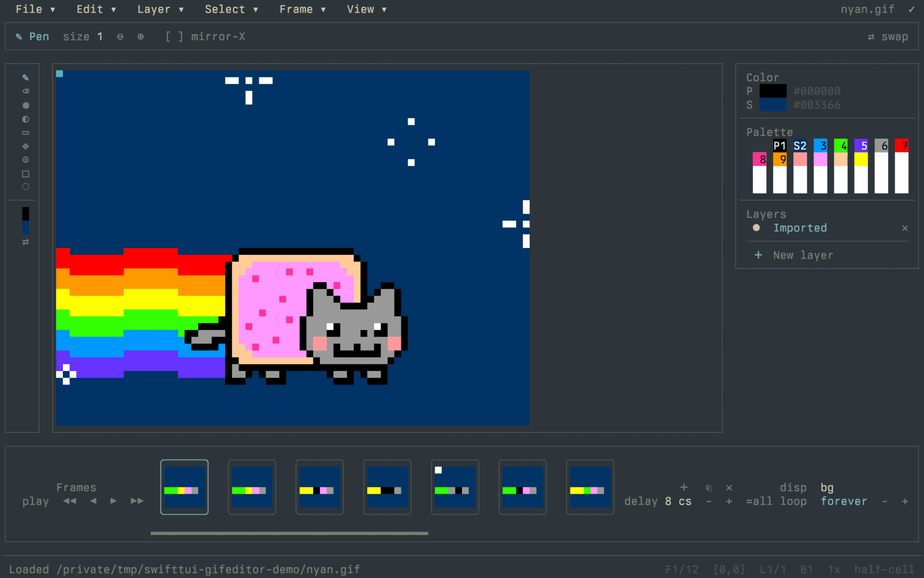Select the second frame thumbnail

pyautogui.click(x=252, y=487)
